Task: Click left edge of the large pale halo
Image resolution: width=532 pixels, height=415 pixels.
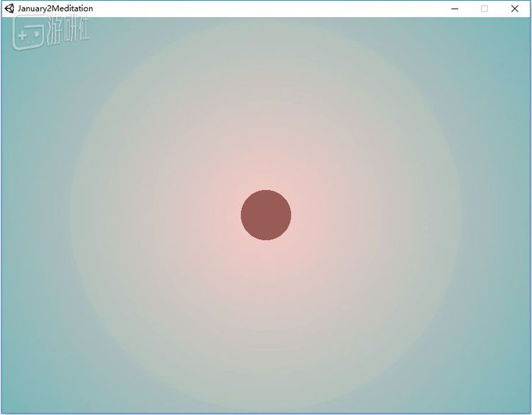Action: click(x=72, y=216)
